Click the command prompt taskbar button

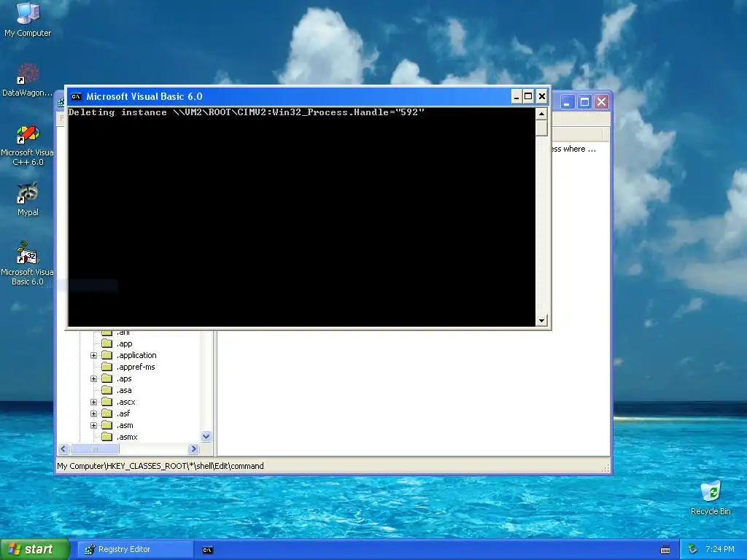tap(208, 550)
